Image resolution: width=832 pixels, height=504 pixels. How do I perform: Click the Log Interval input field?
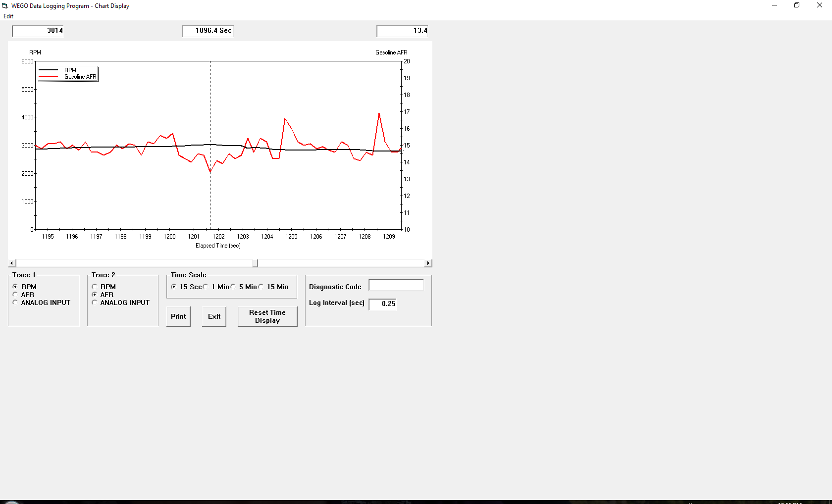click(382, 304)
